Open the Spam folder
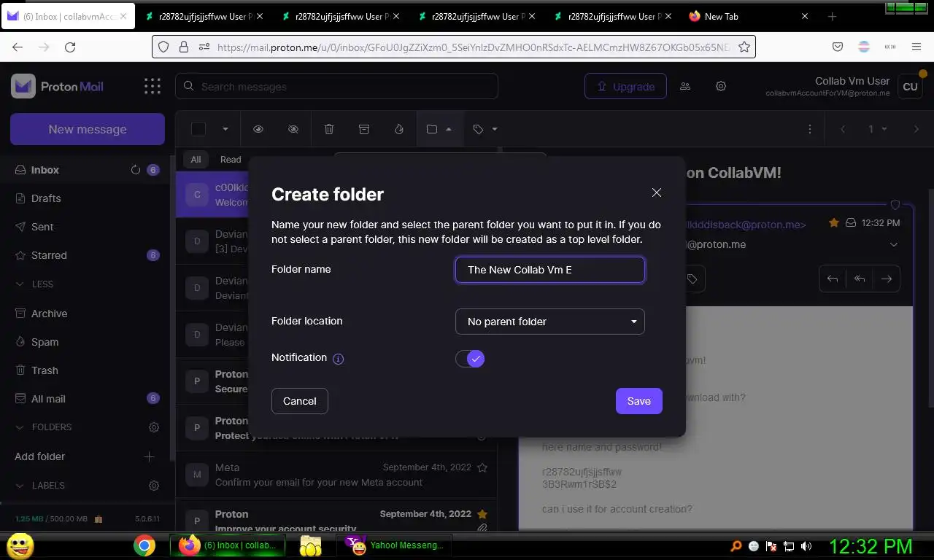 pos(45,342)
